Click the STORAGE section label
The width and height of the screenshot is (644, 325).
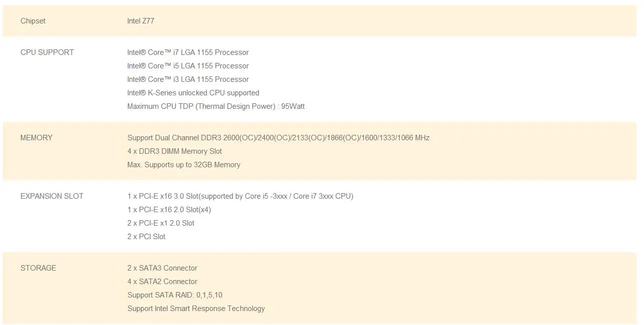pos(38,268)
